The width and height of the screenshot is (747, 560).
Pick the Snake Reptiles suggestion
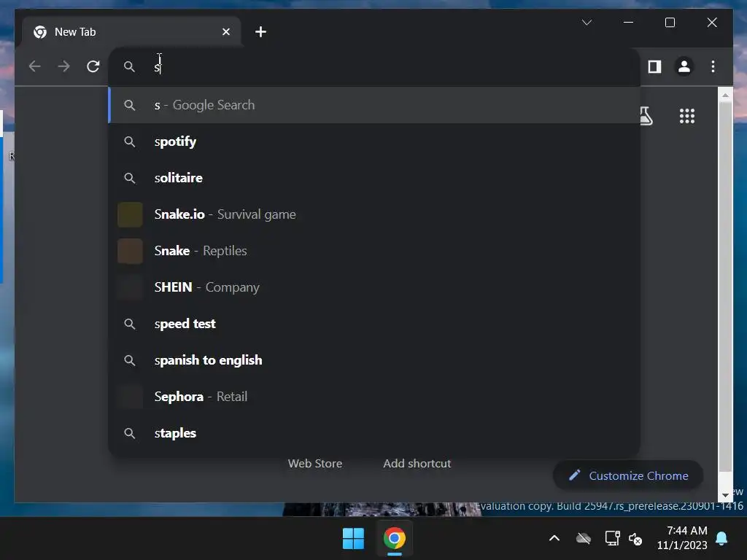point(374,251)
